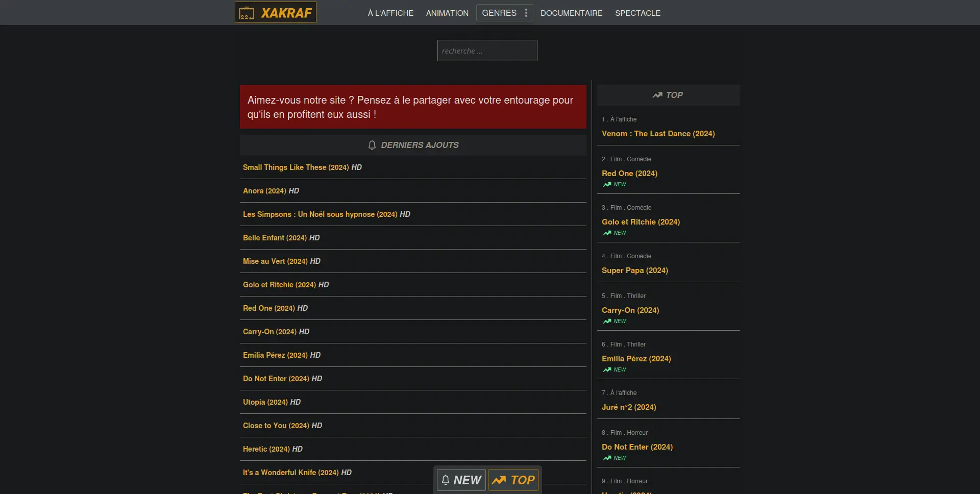Open the SPECTACLE section
Viewport: 980px width, 494px height.
pos(638,13)
